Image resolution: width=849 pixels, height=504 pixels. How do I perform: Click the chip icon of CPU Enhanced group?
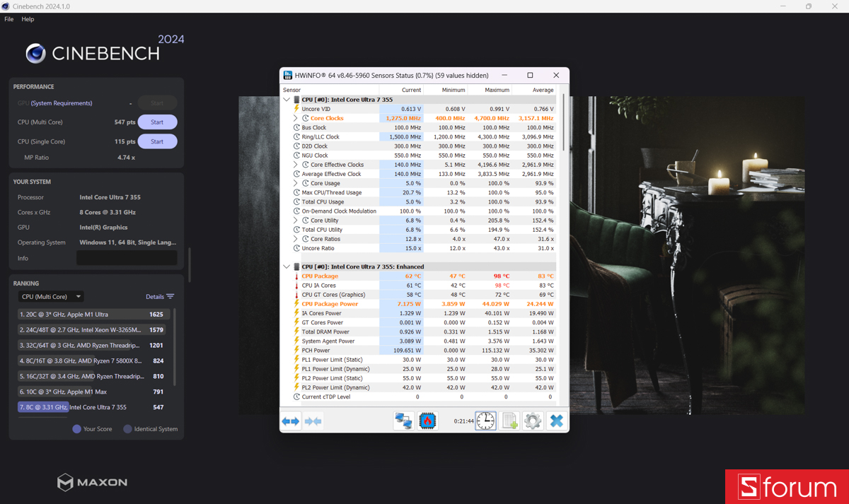[x=296, y=266]
